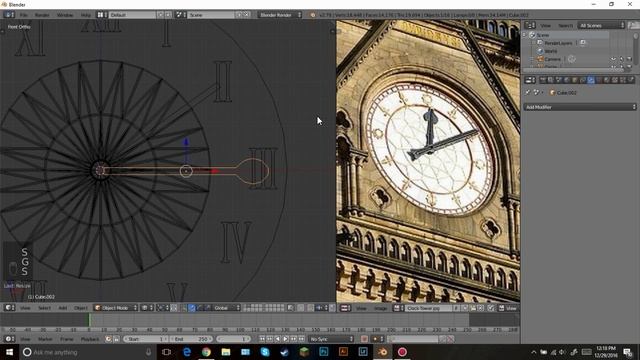Open the Window menu
640x360 pixels.
(x=65, y=15)
